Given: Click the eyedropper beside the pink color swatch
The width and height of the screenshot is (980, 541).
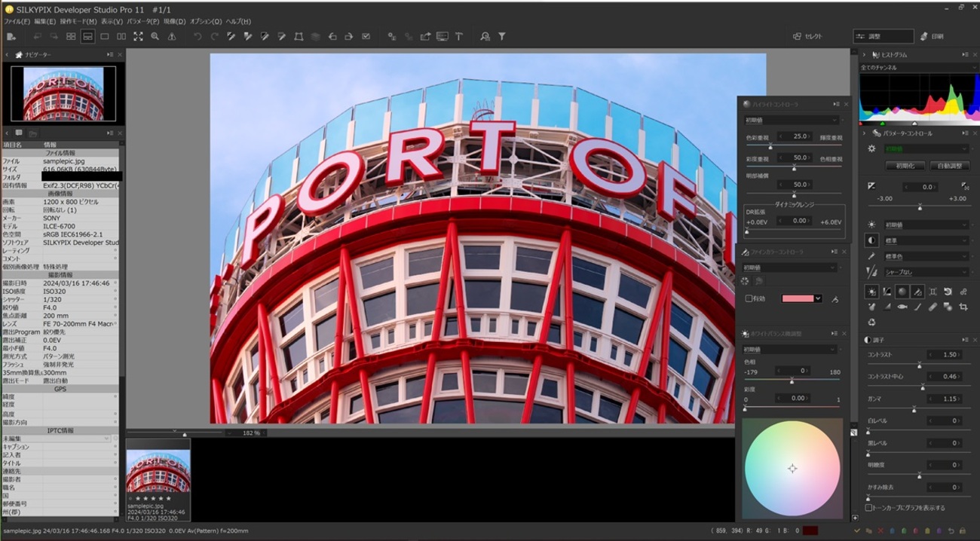Looking at the screenshot, I should [x=835, y=299].
